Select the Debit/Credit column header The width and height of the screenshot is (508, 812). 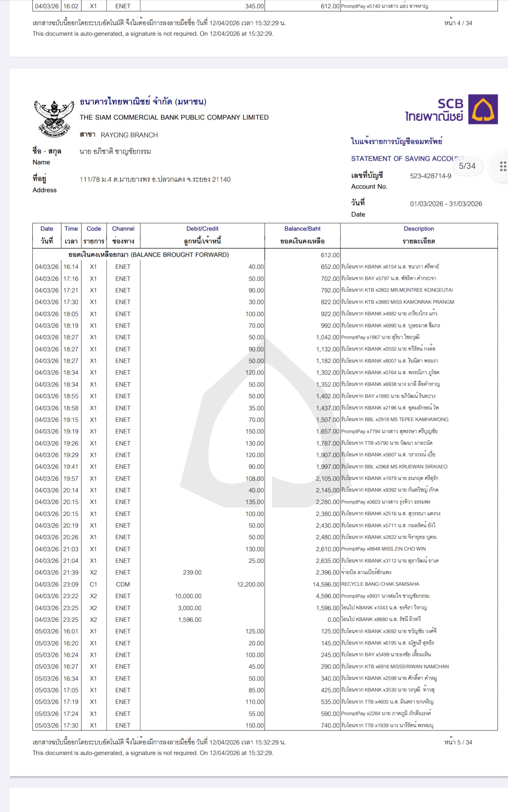[x=202, y=235]
